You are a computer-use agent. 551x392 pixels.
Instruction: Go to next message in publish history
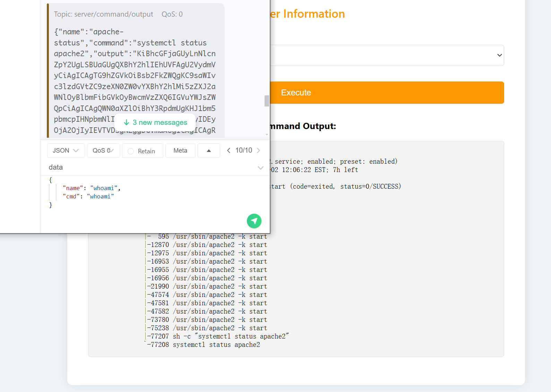tap(258, 151)
